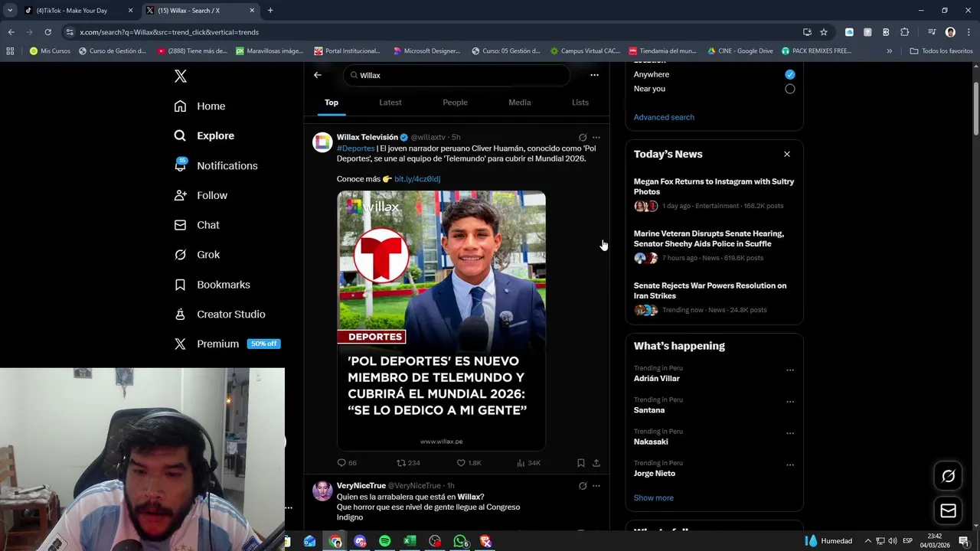The image size is (980, 551).
Task: Open Spotify from the taskbar
Action: click(384, 541)
